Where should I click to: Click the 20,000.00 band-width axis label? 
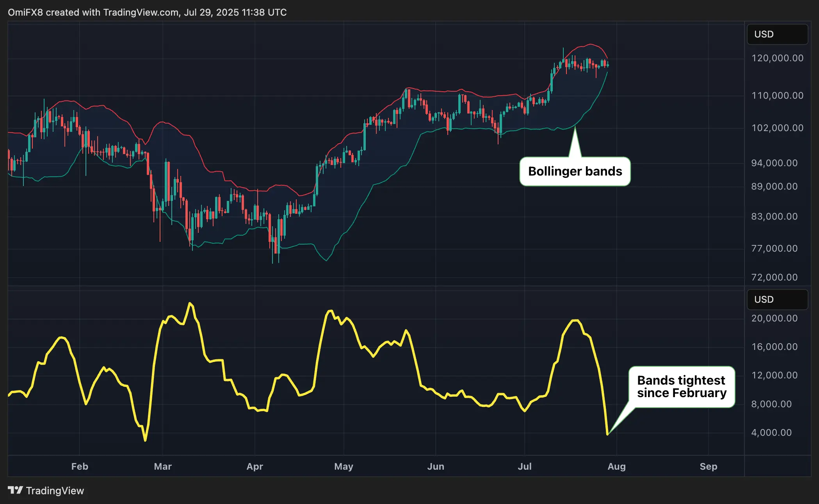pyautogui.click(x=774, y=318)
